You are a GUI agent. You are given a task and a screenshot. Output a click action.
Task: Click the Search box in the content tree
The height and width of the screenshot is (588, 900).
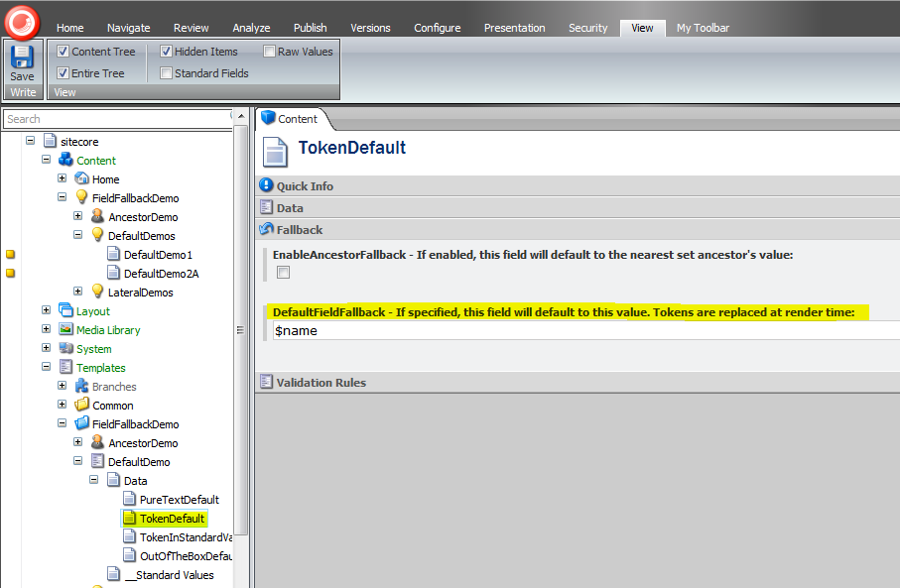pos(118,119)
